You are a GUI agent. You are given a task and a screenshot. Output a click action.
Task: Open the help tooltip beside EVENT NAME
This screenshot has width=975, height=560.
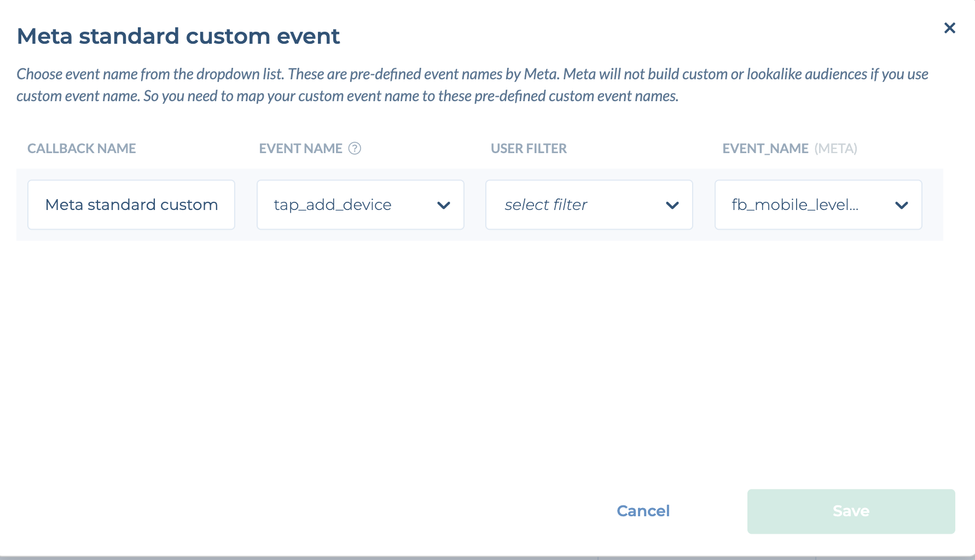pyautogui.click(x=355, y=148)
